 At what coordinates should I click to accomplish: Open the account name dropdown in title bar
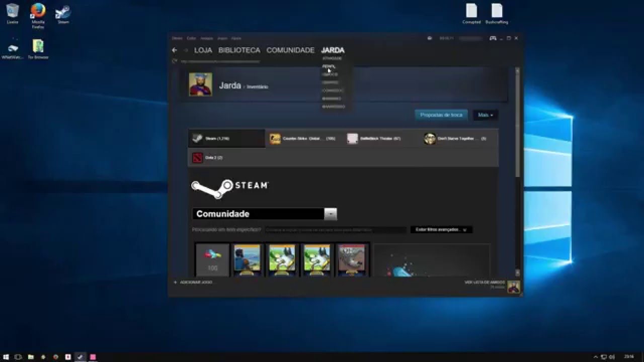coord(471,38)
